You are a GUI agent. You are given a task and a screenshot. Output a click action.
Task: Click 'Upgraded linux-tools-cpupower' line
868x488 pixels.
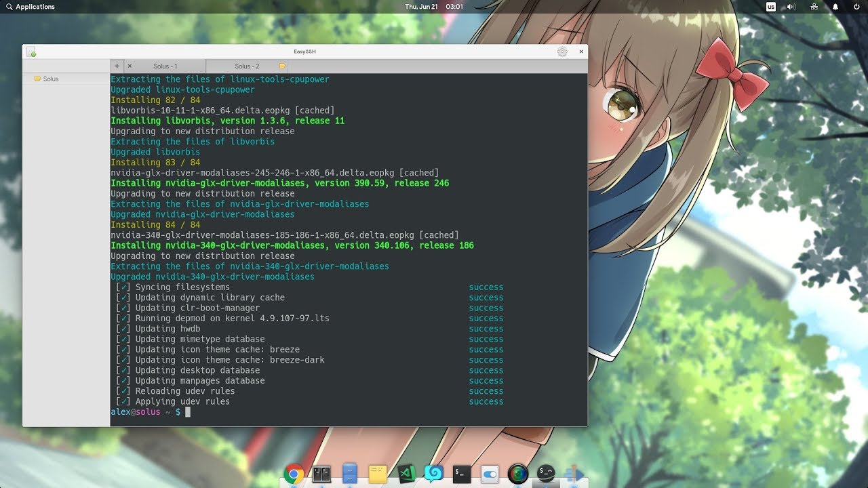(182, 89)
